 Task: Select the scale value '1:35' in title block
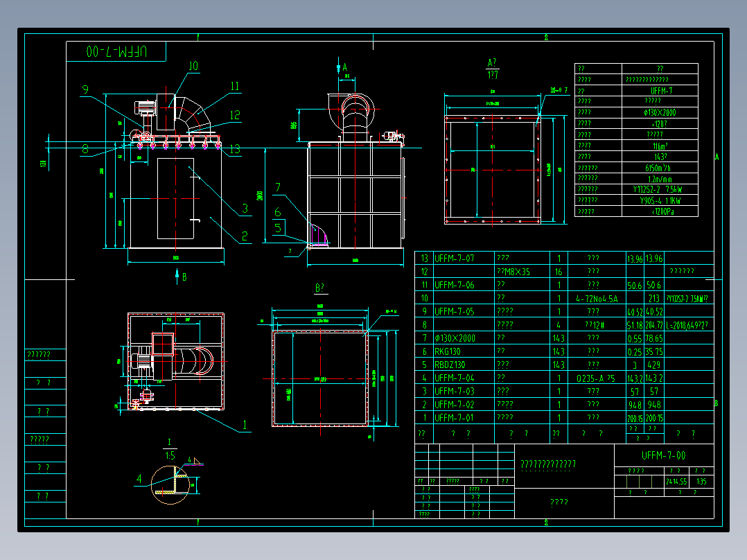(x=701, y=482)
